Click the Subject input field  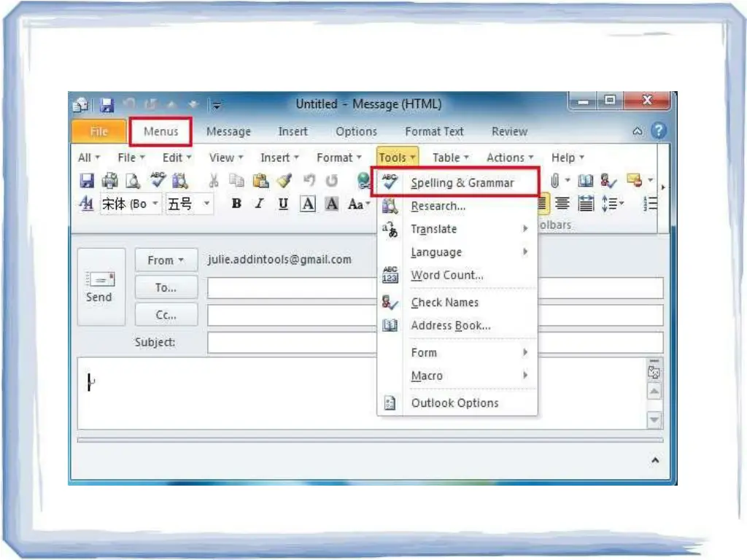point(435,342)
